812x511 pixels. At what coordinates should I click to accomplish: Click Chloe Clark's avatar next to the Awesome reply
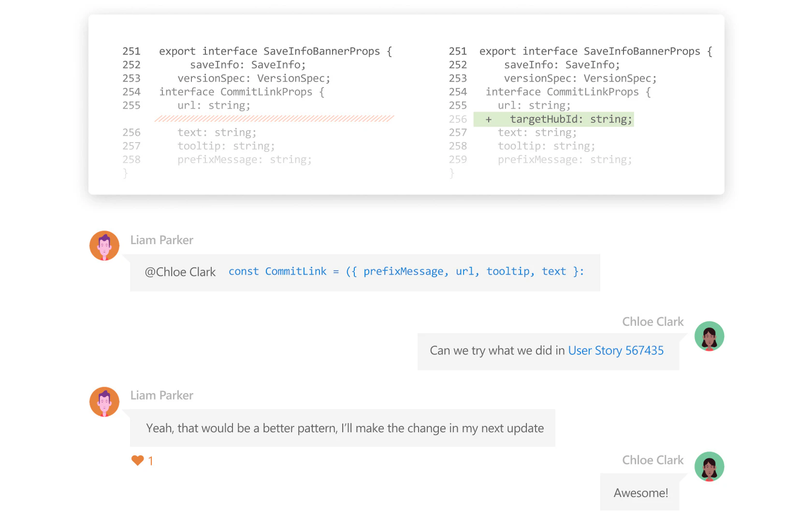709,466
